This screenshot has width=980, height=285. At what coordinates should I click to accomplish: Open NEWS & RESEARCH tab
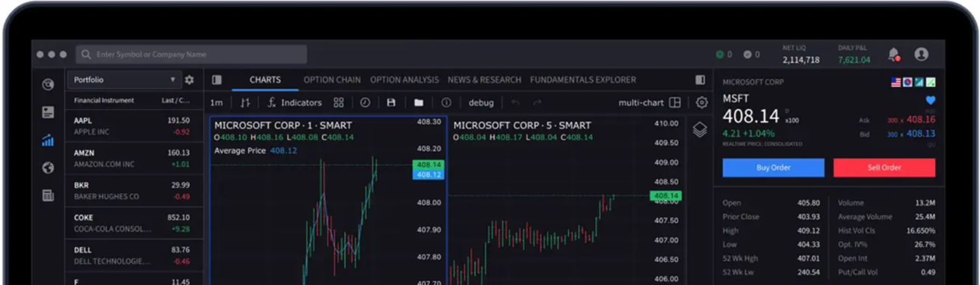tap(484, 79)
